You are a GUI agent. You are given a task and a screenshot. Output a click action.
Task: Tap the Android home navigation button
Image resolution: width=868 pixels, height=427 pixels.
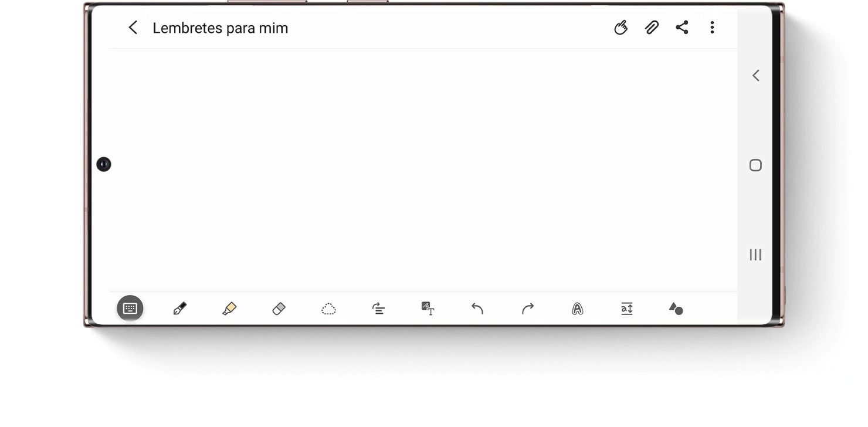(x=755, y=165)
